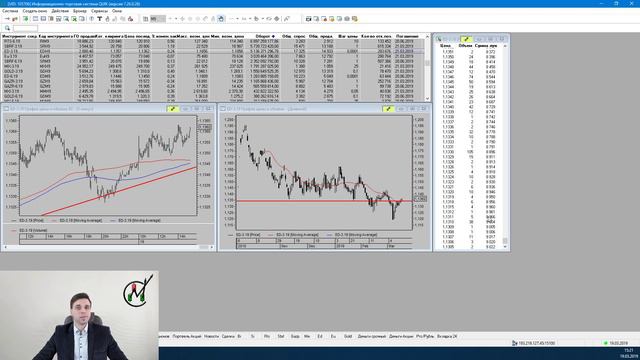Click the Погашение column header
The height and width of the screenshot is (360, 640).
click(407, 36)
